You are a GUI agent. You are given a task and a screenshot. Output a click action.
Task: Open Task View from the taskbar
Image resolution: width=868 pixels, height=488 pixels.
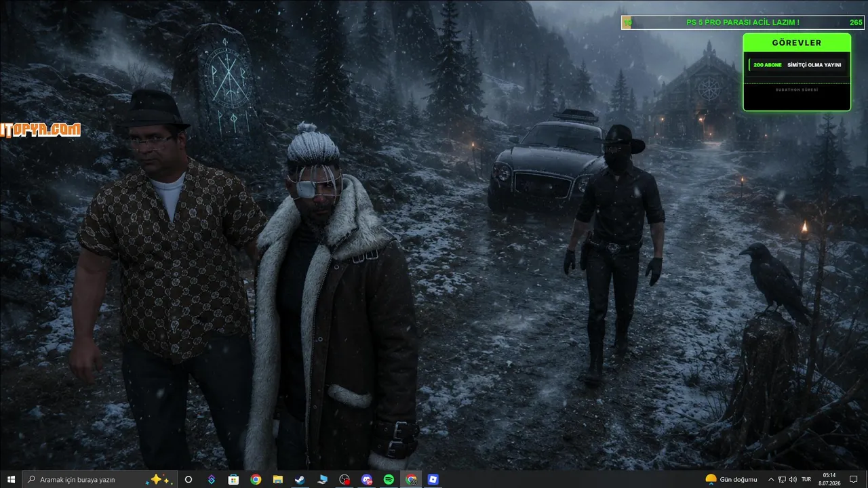pos(189,479)
